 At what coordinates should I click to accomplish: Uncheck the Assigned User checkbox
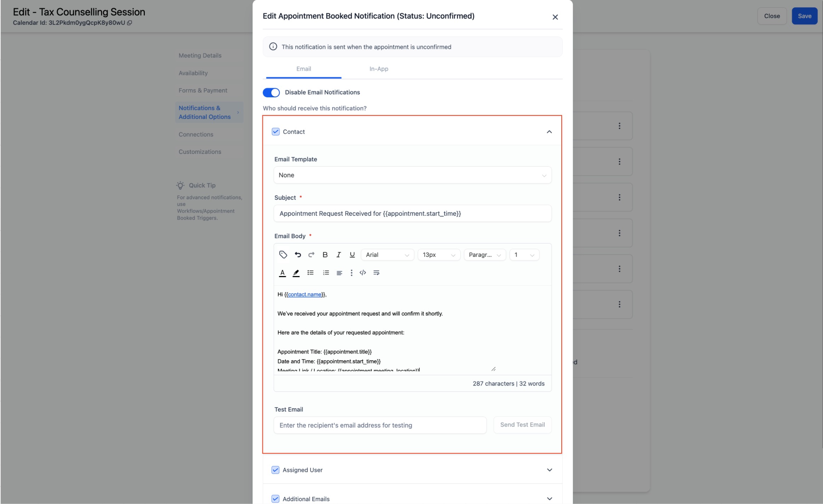pyautogui.click(x=275, y=470)
